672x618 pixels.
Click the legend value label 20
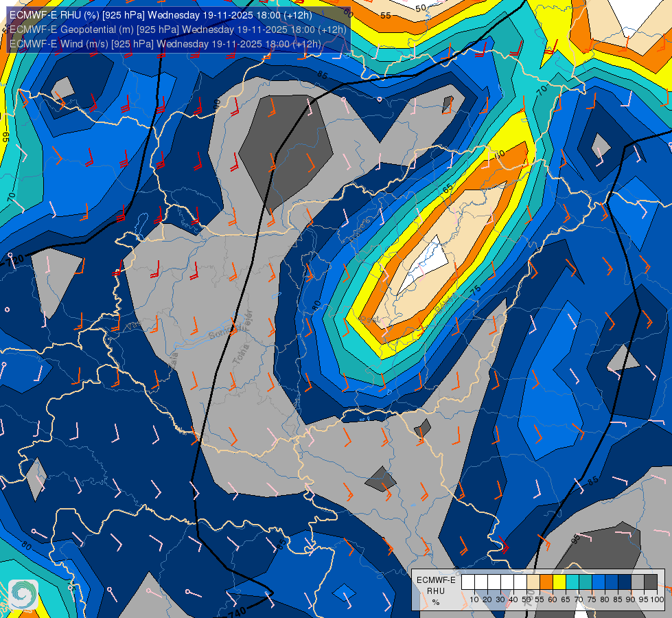point(487,599)
